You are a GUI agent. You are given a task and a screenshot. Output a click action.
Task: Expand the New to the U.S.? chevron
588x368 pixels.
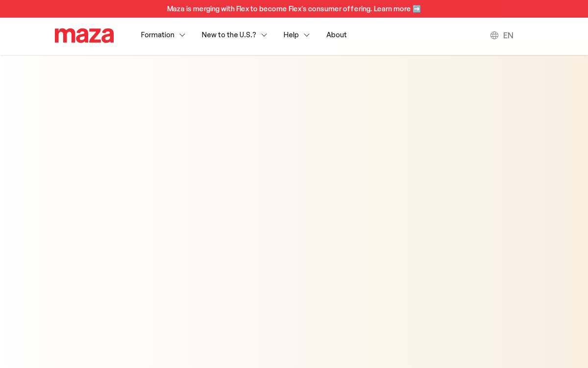point(264,35)
